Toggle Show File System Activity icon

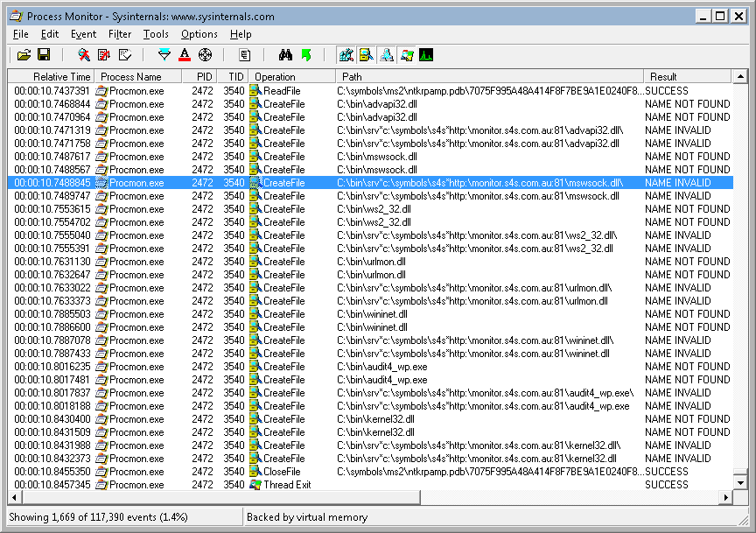[x=367, y=55]
